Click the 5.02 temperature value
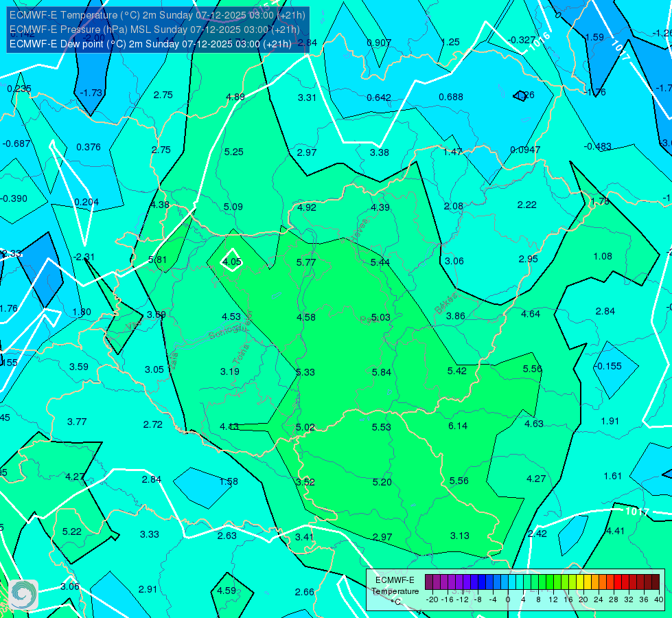Image resolution: width=672 pixels, height=618 pixels. pos(305,428)
